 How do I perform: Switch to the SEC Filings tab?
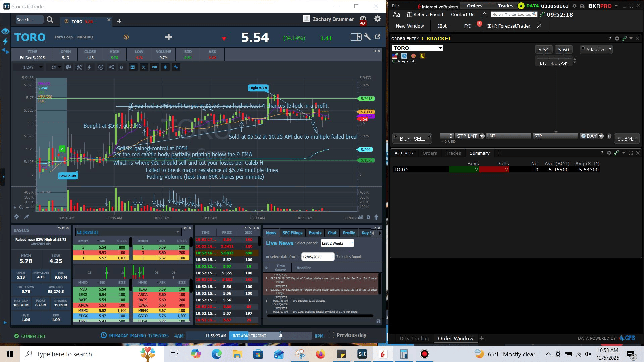[292, 233]
